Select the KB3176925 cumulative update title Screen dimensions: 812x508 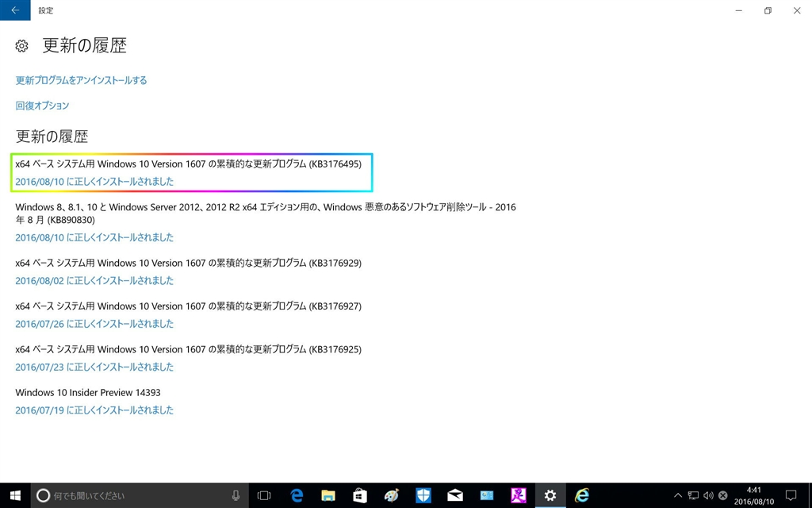[x=189, y=349]
